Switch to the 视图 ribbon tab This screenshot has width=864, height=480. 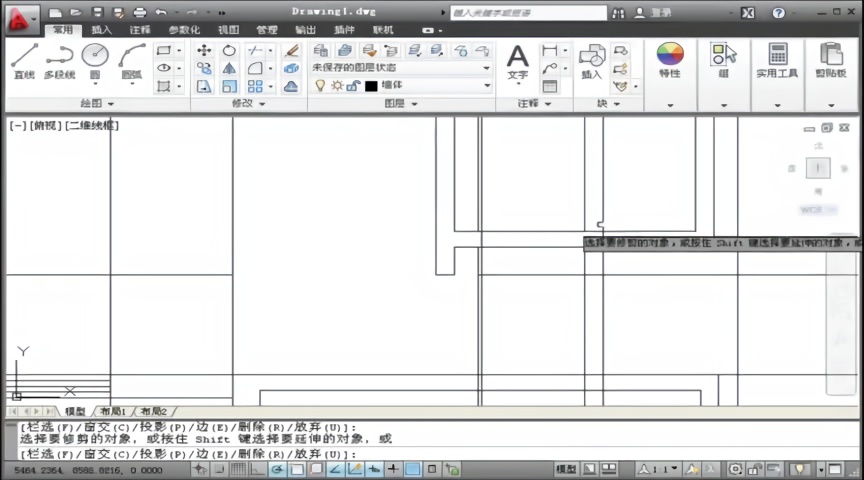[228, 30]
